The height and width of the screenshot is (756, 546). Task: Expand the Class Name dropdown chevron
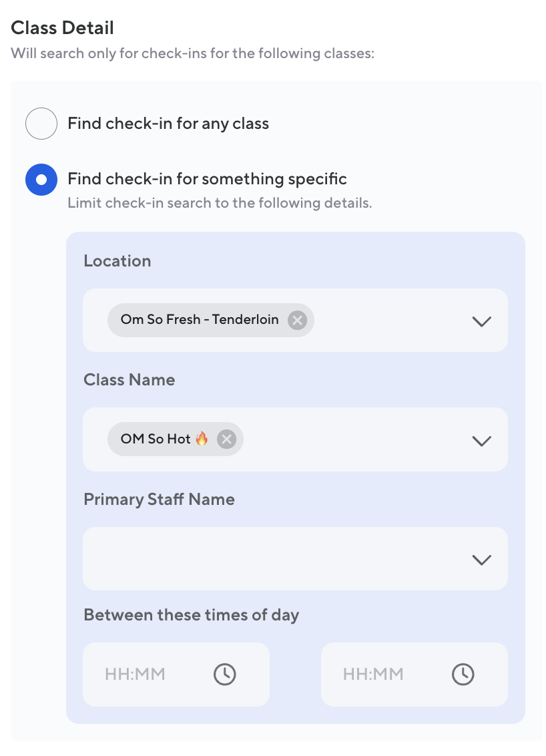pyautogui.click(x=481, y=440)
